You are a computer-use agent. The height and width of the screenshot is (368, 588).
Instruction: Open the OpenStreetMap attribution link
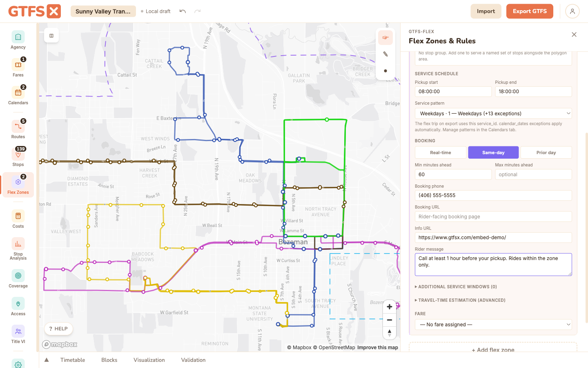[334, 348]
